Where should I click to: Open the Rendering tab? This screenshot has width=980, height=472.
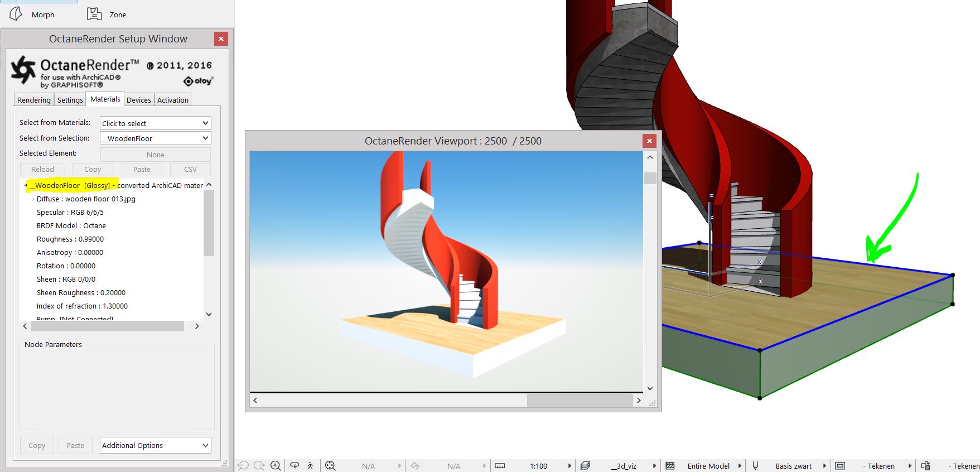[33, 100]
